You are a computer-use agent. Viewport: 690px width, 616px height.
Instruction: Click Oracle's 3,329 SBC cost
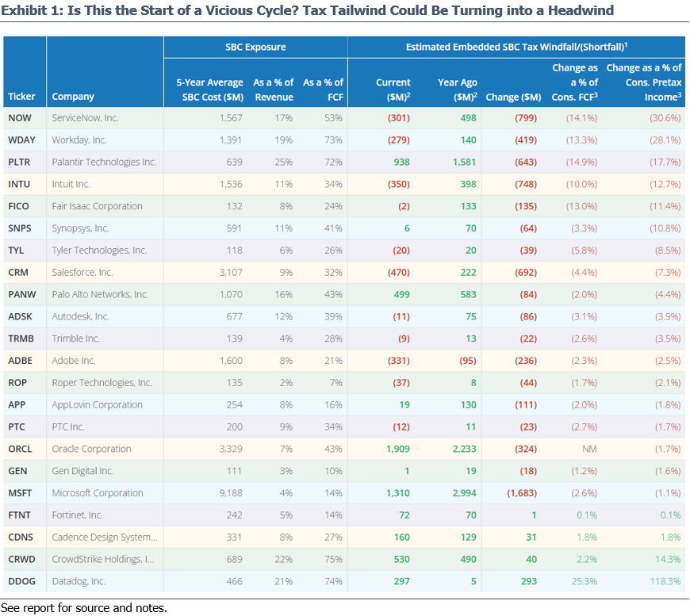tap(231, 449)
